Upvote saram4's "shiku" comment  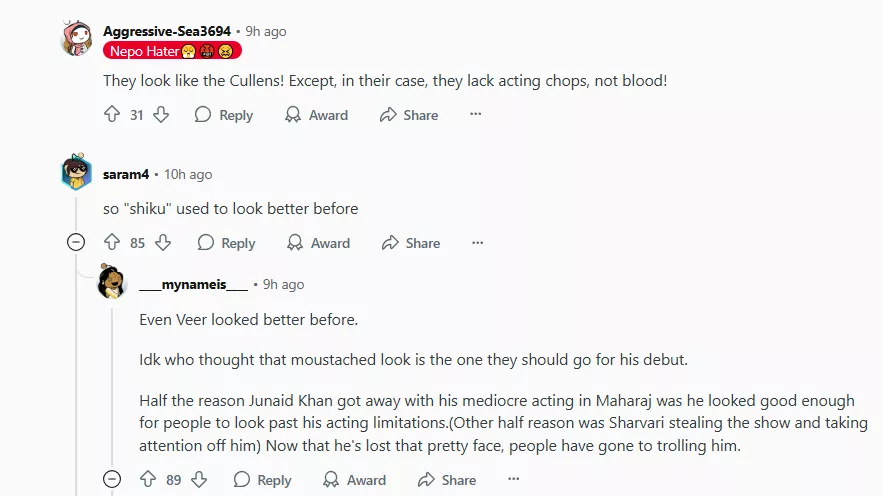[112, 243]
